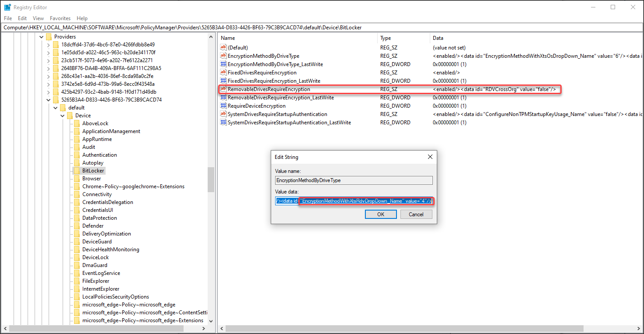The image size is (644, 334).
Task: Click the RequireDeviceEncryption DWORD value icon
Action: [x=223, y=106]
